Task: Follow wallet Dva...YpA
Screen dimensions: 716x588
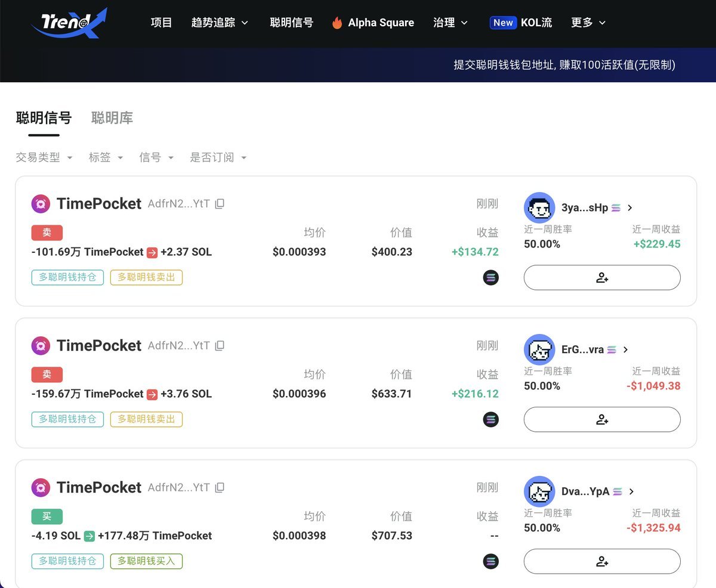Action: 602,562
